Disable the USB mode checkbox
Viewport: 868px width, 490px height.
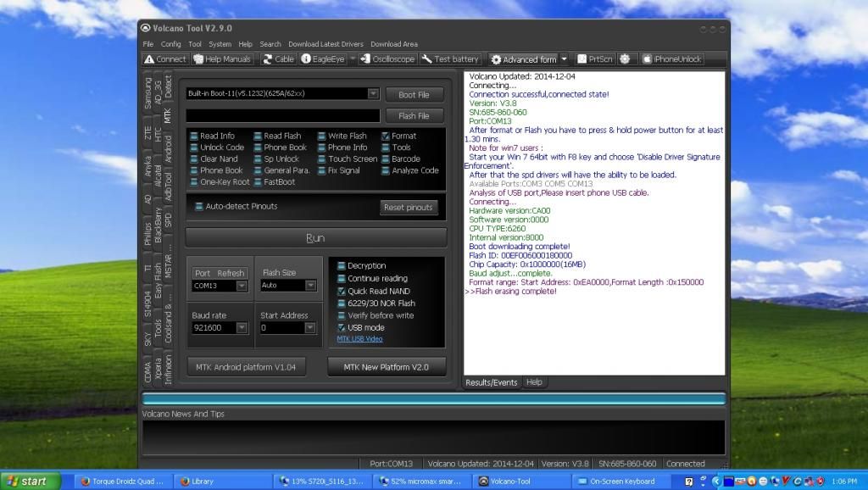coord(342,327)
